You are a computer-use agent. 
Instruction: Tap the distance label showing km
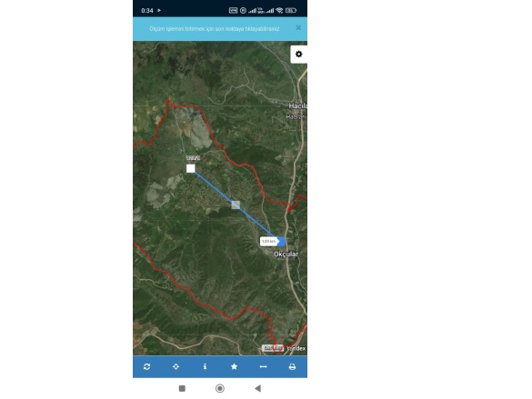pyautogui.click(x=268, y=242)
